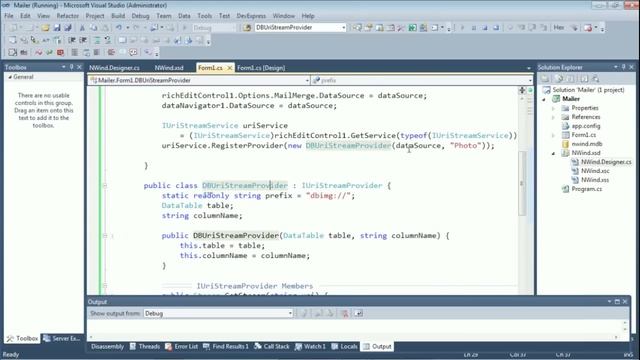Click Show All Files icon in Solution Explorer
The width and height of the screenshot is (640, 360).
pyautogui.click(x=559, y=79)
